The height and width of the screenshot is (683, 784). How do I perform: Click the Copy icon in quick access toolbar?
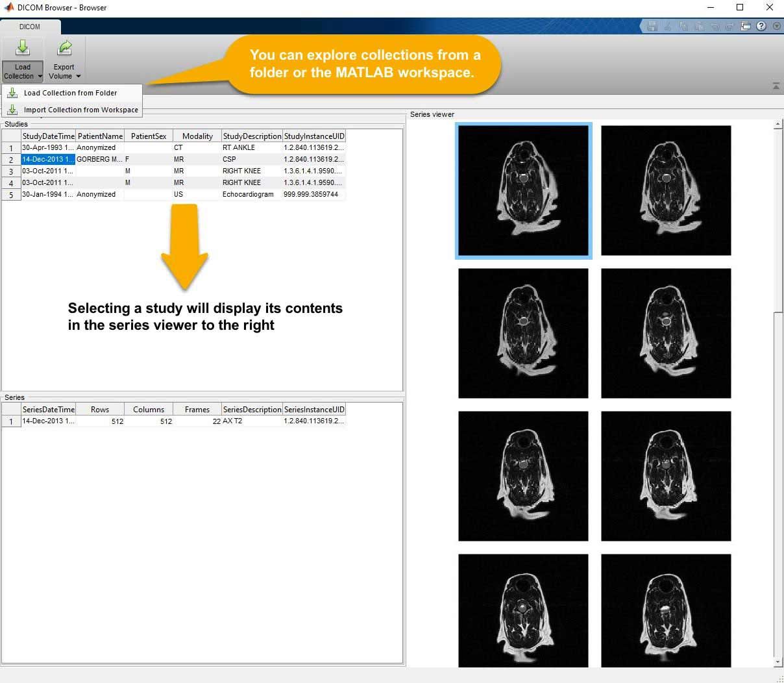[683, 26]
